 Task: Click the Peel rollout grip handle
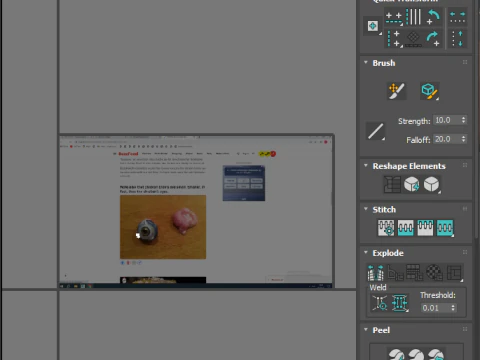tap(465, 329)
